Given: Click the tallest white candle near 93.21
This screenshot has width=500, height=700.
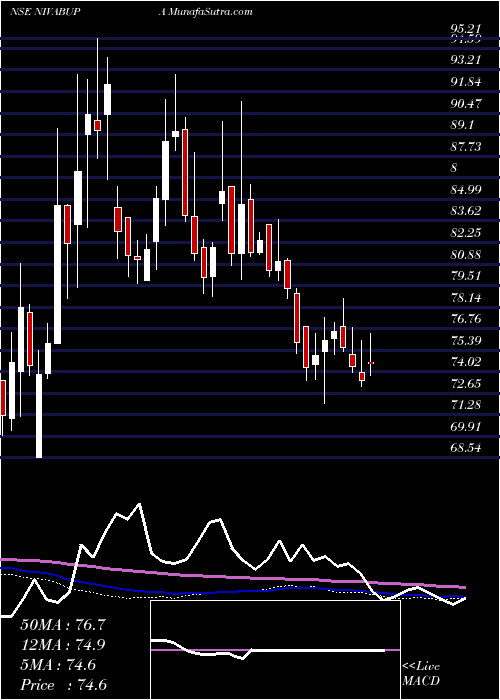Looking at the screenshot, I should point(107,99).
